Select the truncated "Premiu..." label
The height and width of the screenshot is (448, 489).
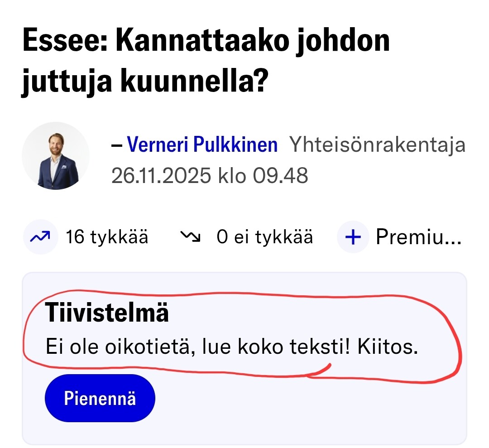pyautogui.click(x=418, y=236)
